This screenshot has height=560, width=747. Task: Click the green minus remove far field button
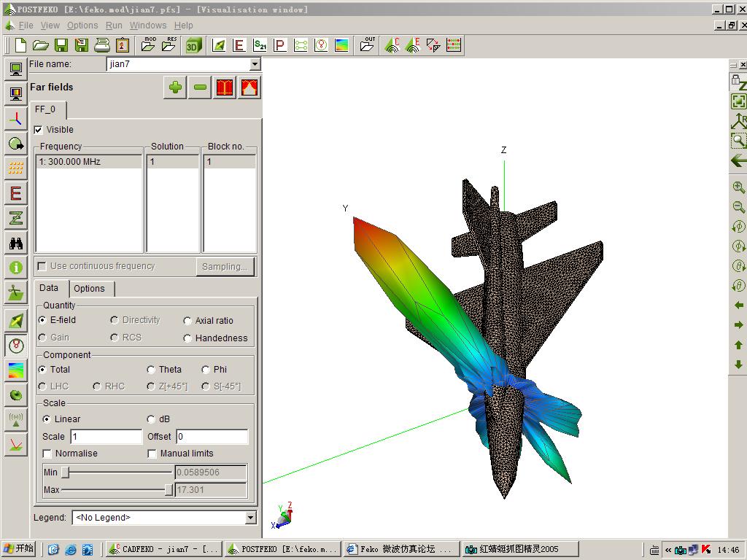(200, 87)
